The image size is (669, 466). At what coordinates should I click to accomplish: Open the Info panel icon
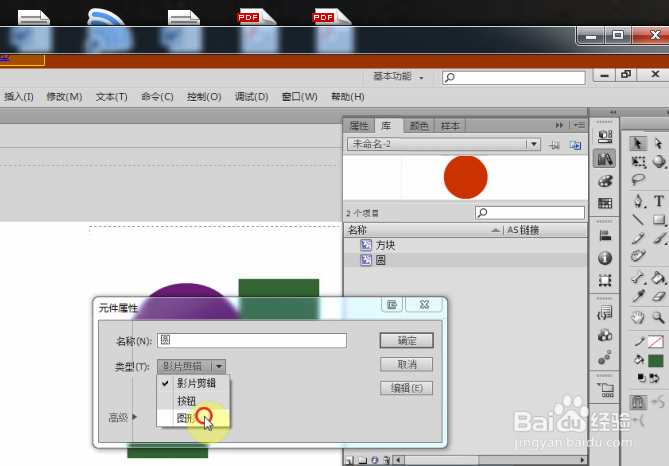[605, 258]
